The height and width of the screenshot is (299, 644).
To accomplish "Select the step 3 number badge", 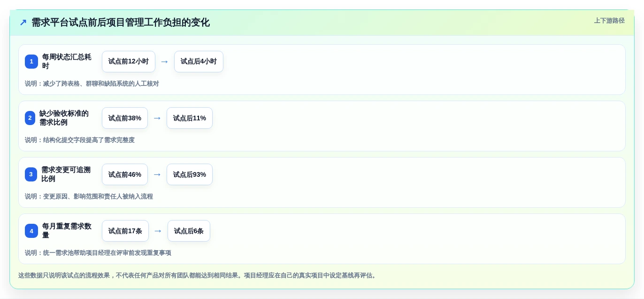I will 31,174.
